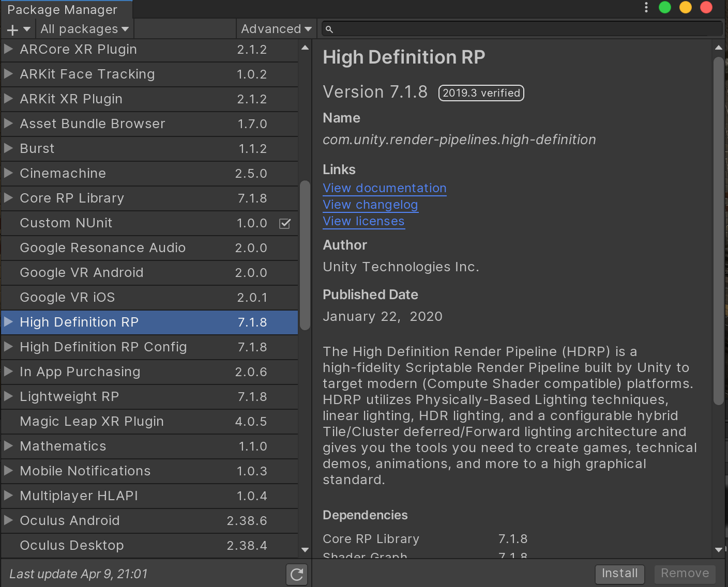
Task: Click the search magnifier icon
Action: [x=329, y=29]
